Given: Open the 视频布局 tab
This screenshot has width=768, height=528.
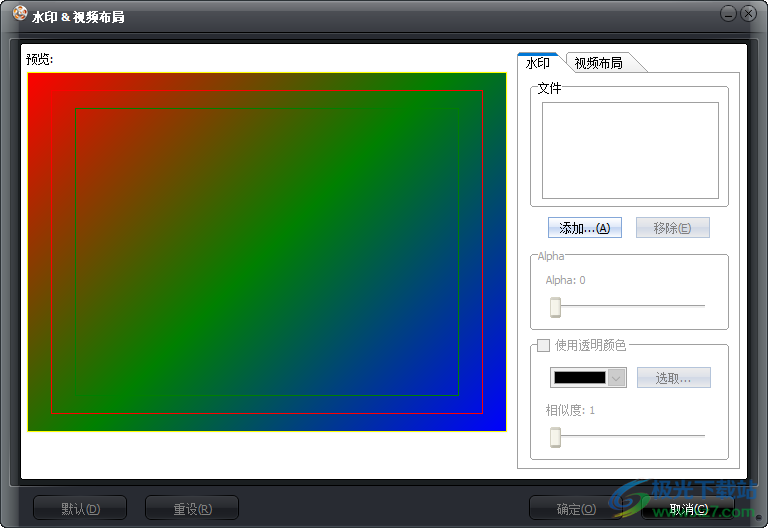Looking at the screenshot, I should click(598, 63).
